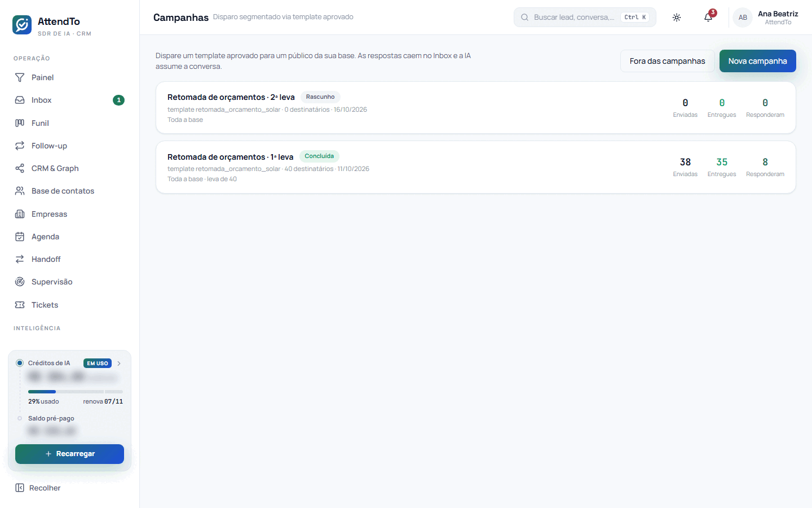Select the Saldo pré-pago radio option
The height and width of the screenshot is (508, 812).
[20, 418]
